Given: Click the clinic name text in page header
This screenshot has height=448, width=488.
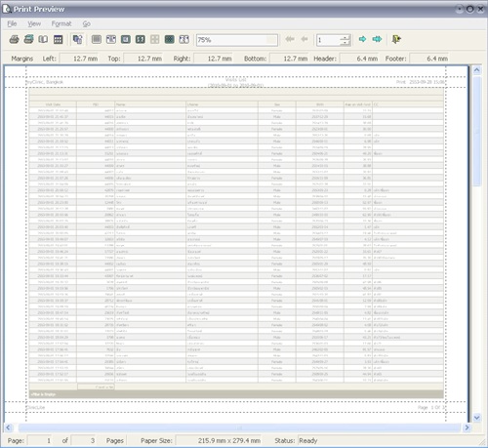Looking at the screenshot, I should coord(45,82).
